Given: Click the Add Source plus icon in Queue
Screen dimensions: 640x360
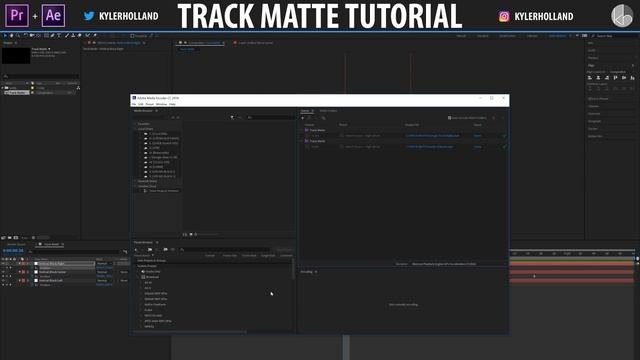Looking at the screenshot, I should [x=302, y=118].
